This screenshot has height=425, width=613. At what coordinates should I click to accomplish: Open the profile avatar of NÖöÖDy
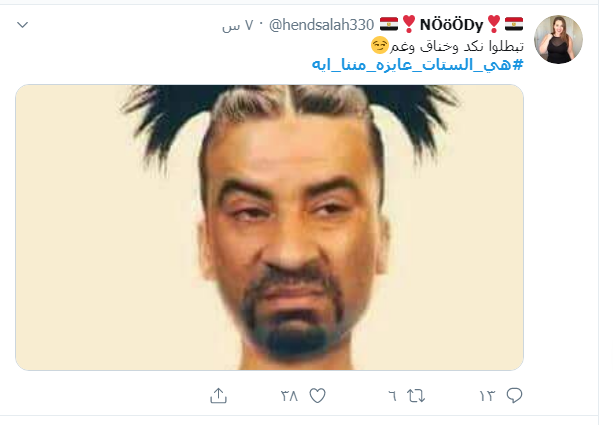pyautogui.click(x=558, y=39)
